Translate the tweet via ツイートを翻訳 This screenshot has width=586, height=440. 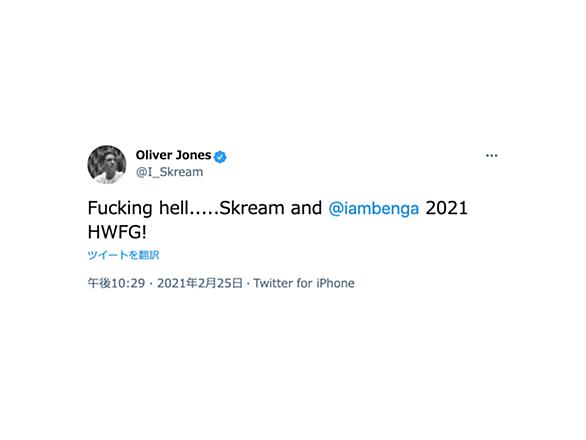pos(123,255)
